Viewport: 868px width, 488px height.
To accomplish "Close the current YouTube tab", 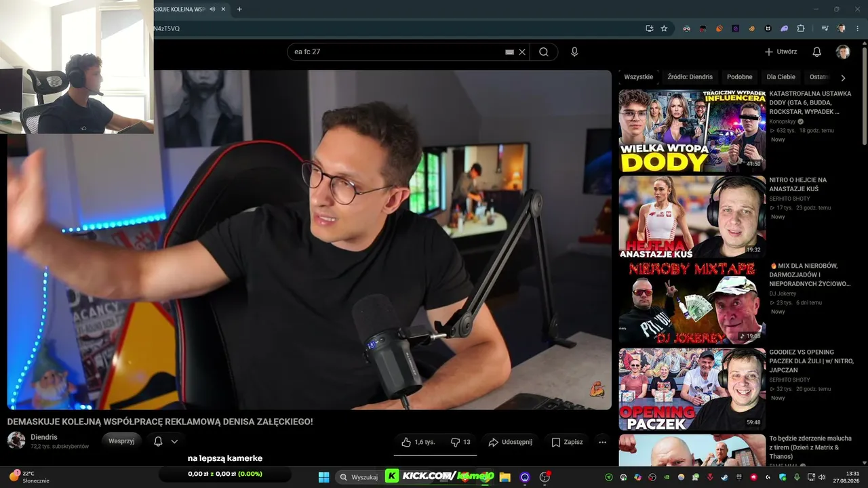I will 224,9.
